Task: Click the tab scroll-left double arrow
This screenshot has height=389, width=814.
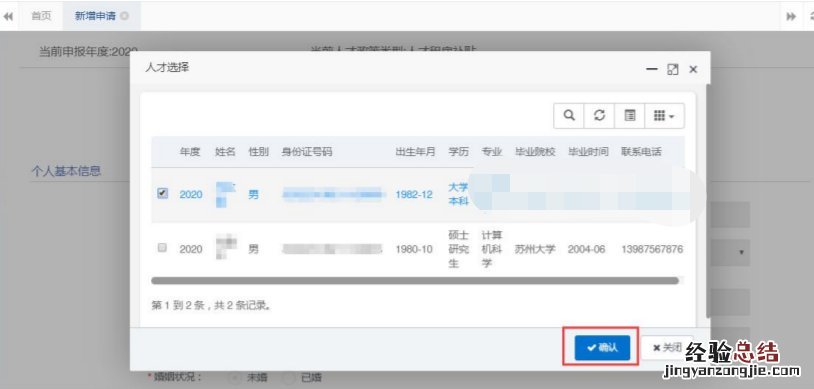Action: tap(8, 16)
